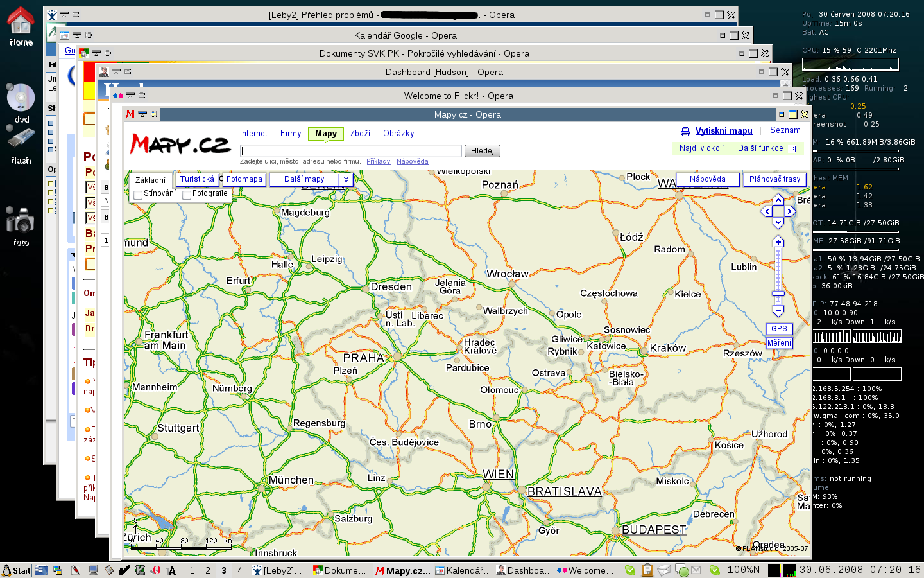Open the foto camera desktop icon
Image resolution: width=924 pixels, height=578 pixels.
pyautogui.click(x=21, y=226)
